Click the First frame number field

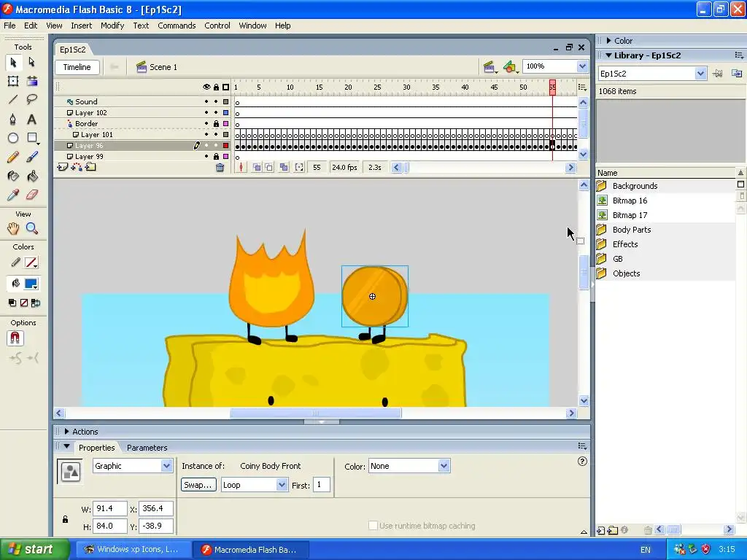click(x=322, y=485)
